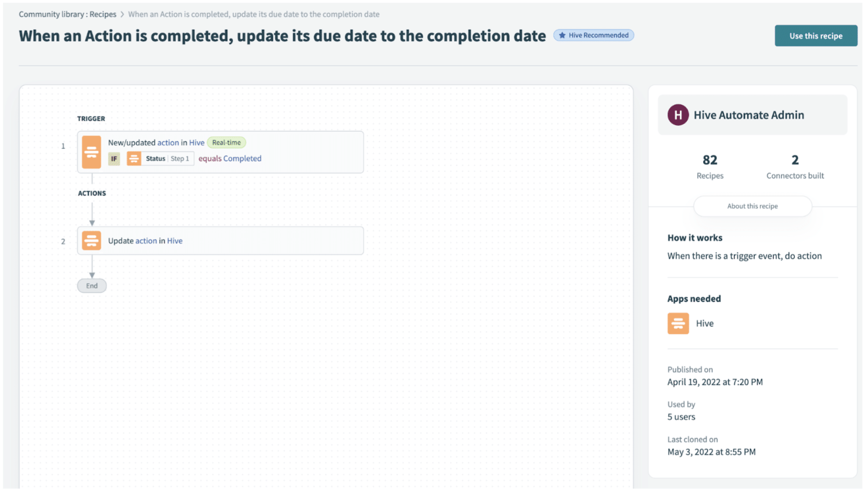This screenshot has width=868, height=493.
Task: Select the Hive trigger icon in step 1
Action: pos(91,152)
